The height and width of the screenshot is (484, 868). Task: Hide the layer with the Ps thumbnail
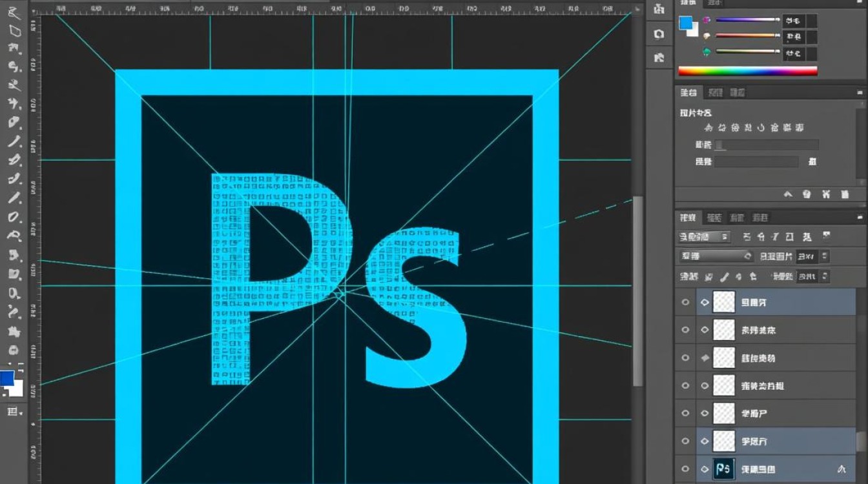click(x=685, y=469)
